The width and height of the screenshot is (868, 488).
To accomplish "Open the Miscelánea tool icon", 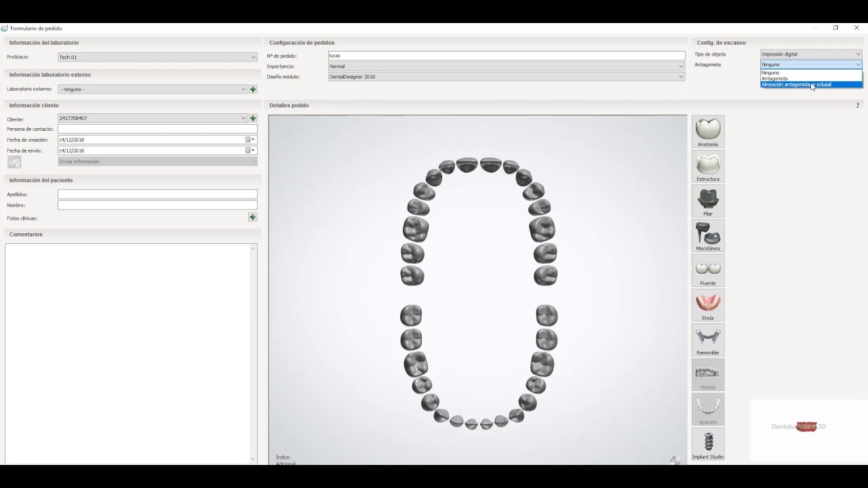I will (708, 235).
